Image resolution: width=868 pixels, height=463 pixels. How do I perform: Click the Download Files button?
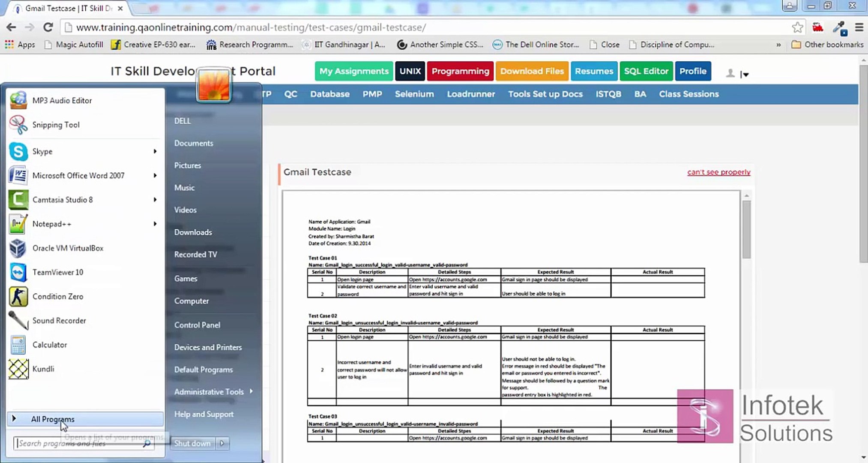(x=532, y=71)
